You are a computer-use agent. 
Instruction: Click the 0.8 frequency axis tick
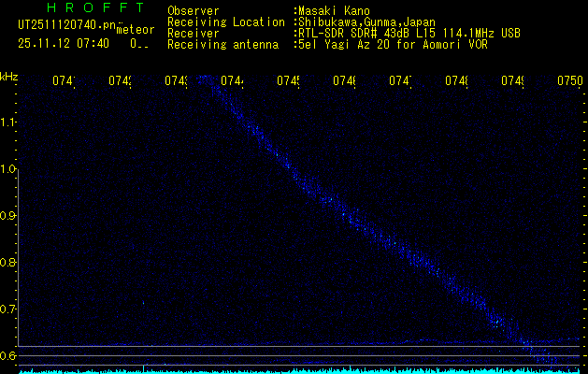coord(9,263)
